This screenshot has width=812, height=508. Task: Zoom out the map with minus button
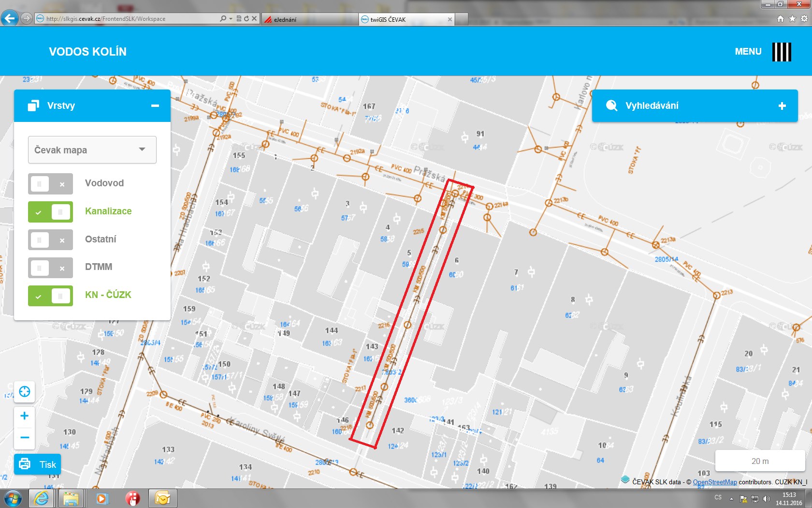tap(25, 437)
